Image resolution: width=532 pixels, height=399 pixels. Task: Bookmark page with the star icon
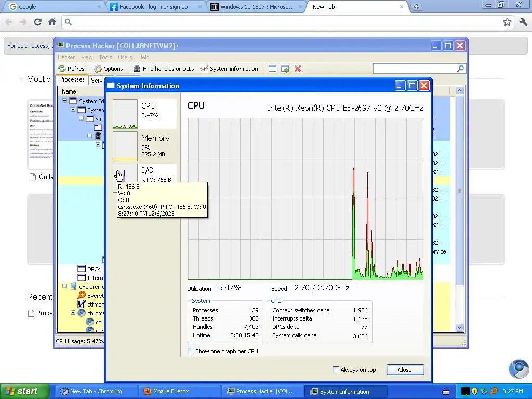coord(507,22)
